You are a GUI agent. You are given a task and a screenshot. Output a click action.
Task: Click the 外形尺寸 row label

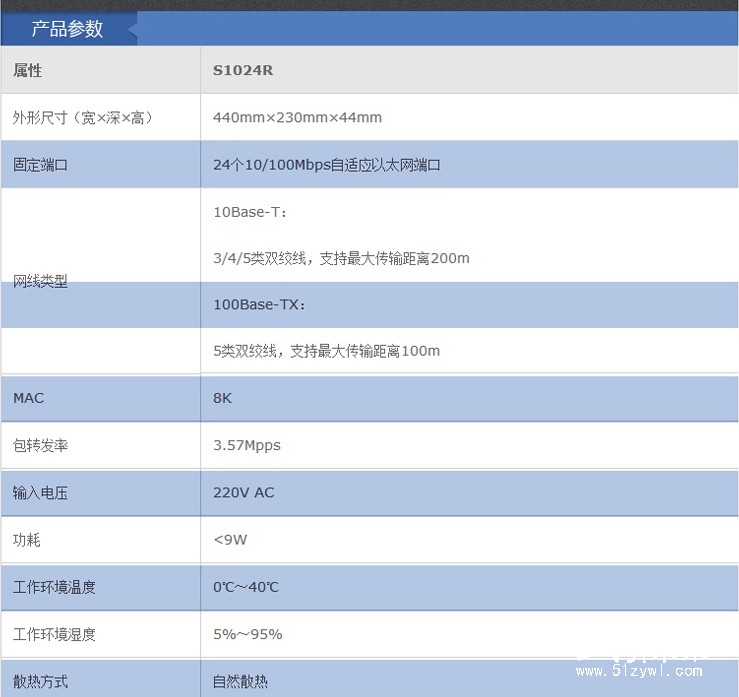coord(83,118)
